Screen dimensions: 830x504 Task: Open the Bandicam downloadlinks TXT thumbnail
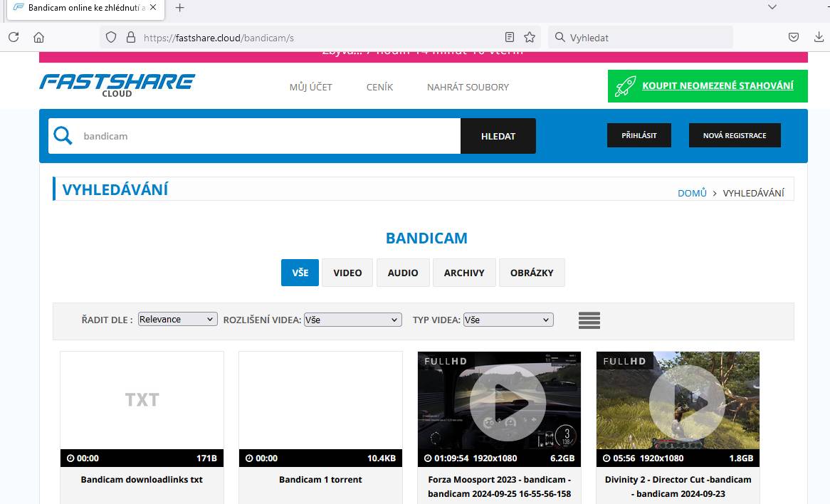[x=142, y=400]
